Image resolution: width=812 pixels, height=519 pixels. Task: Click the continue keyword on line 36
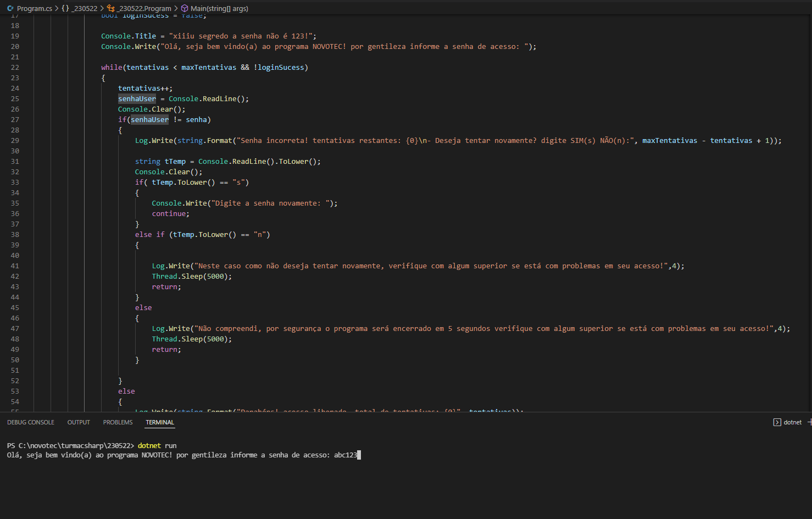[x=168, y=213]
